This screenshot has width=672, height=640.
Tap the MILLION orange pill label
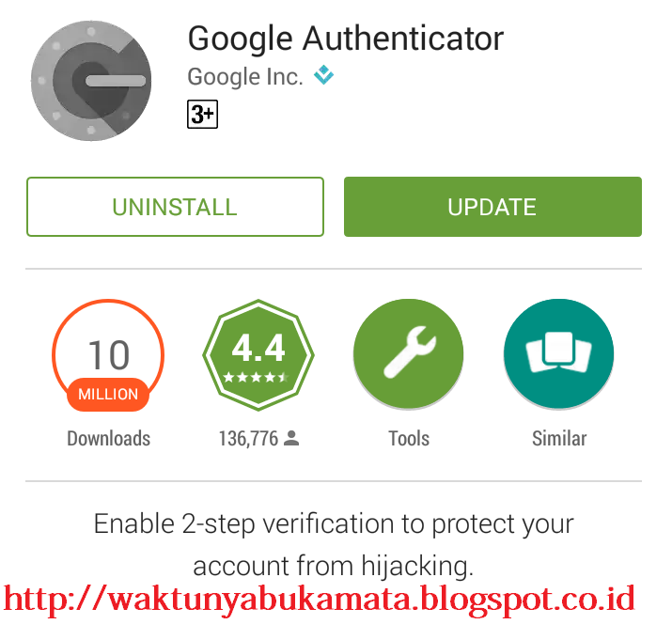(x=108, y=395)
